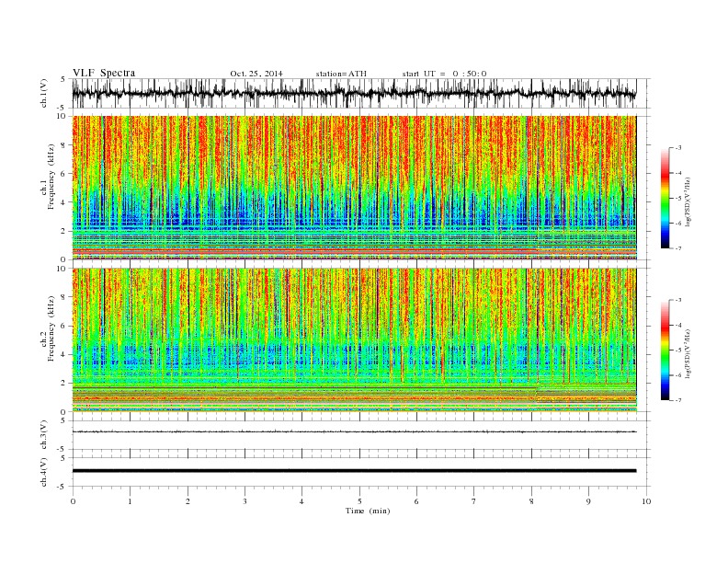Click the ch.2 PSD color scale bar
Viewport: 728px width, 563px height.
(665, 350)
